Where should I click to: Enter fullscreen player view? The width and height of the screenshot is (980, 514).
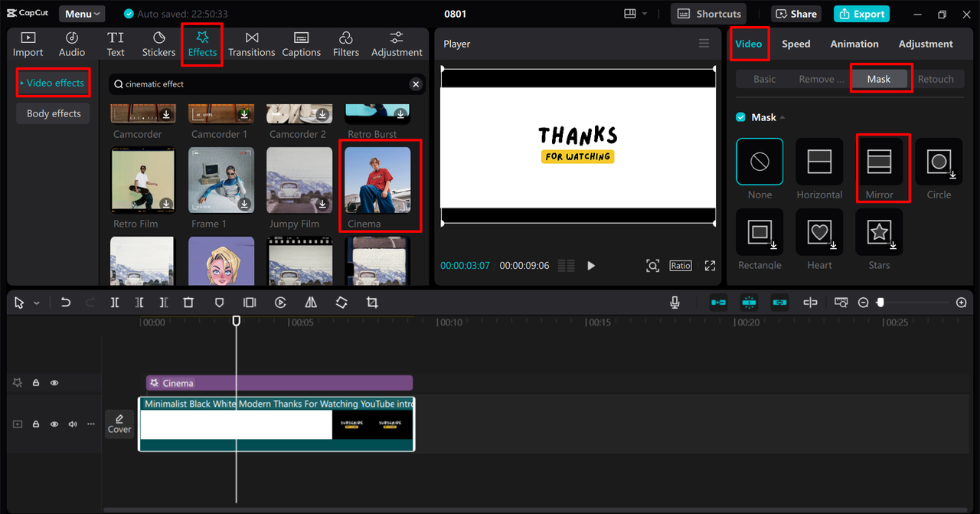710,266
